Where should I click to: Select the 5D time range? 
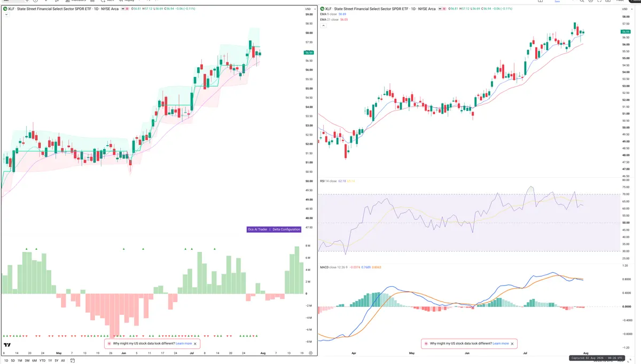click(x=13, y=361)
